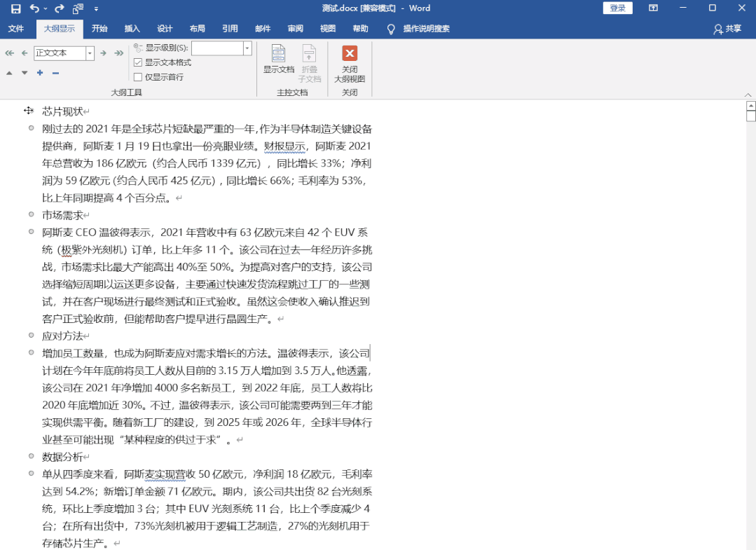Click the 登录 button in the title bar

pos(617,7)
